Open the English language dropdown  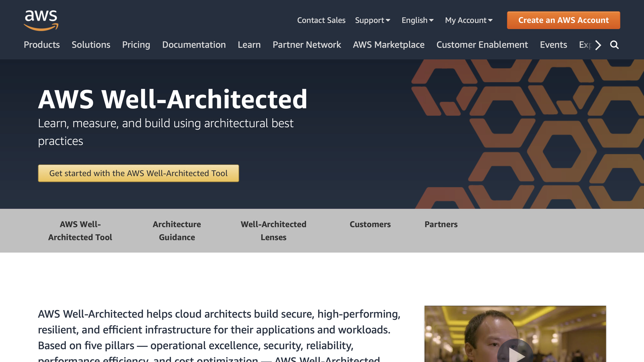click(418, 20)
